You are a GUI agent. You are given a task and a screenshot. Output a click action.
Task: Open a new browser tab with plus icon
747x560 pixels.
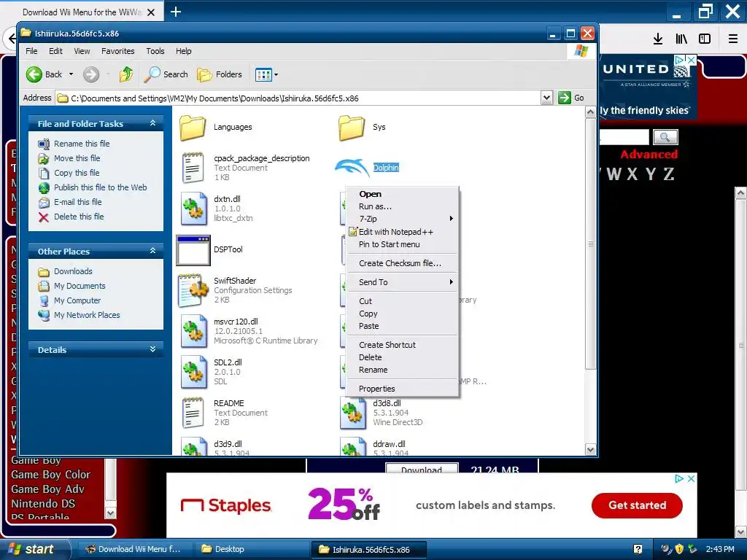pyautogui.click(x=175, y=12)
